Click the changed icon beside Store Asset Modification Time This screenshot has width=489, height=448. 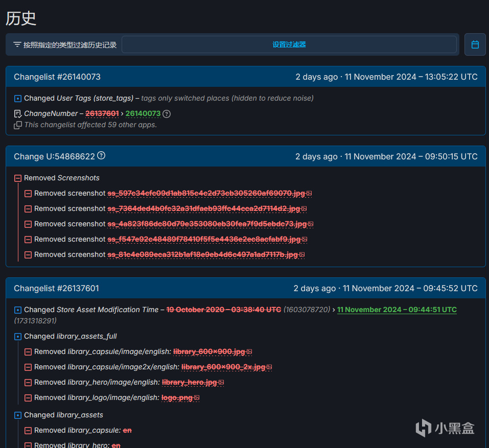[x=18, y=310]
